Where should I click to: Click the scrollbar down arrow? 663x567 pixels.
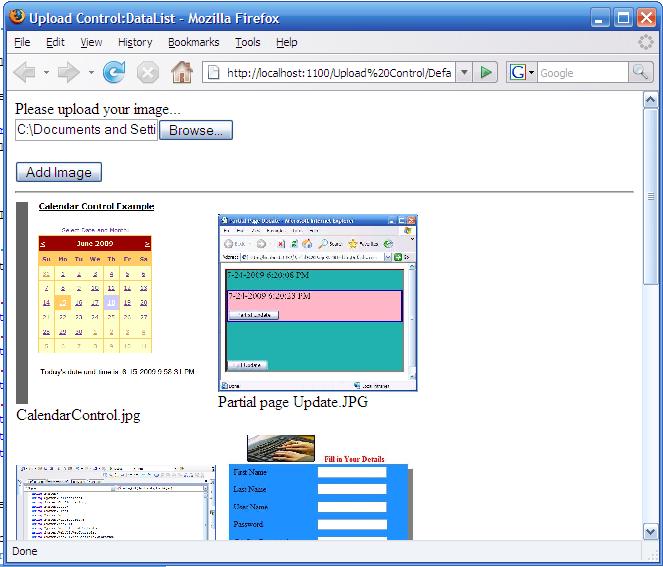(x=650, y=531)
